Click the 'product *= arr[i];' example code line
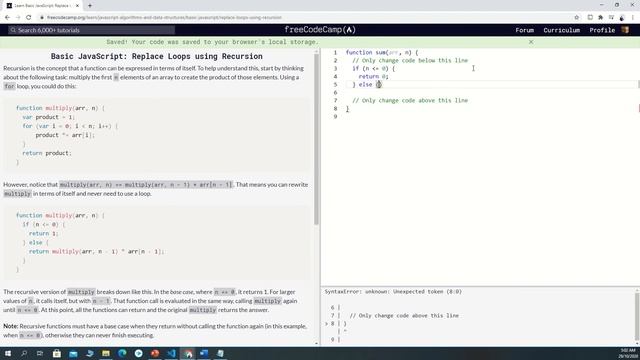 [64, 135]
